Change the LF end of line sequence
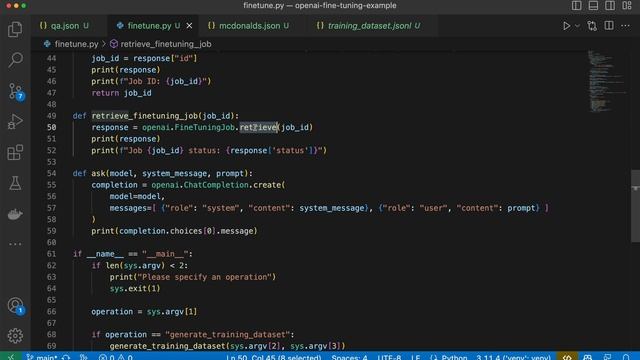The image size is (640, 360). (x=416, y=357)
